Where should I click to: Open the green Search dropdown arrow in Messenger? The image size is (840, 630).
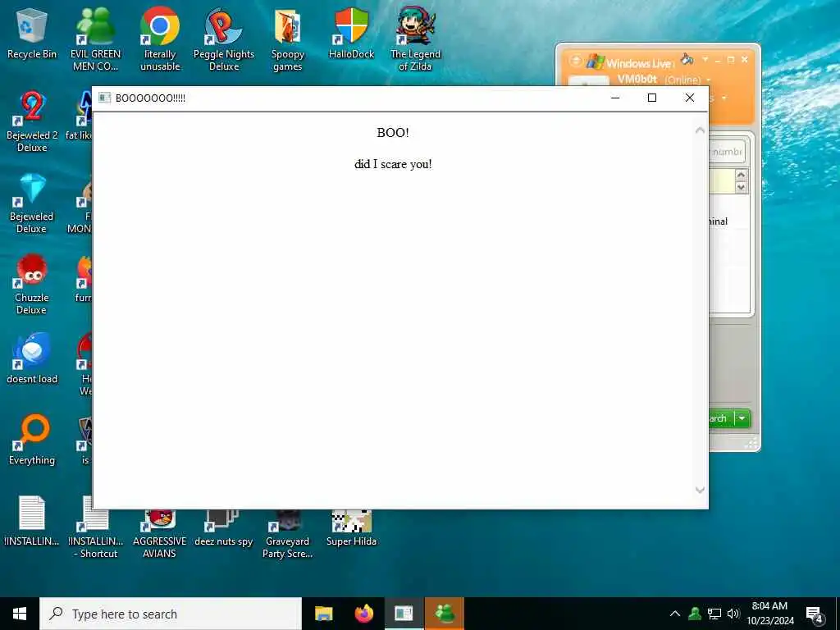(742, 418)
